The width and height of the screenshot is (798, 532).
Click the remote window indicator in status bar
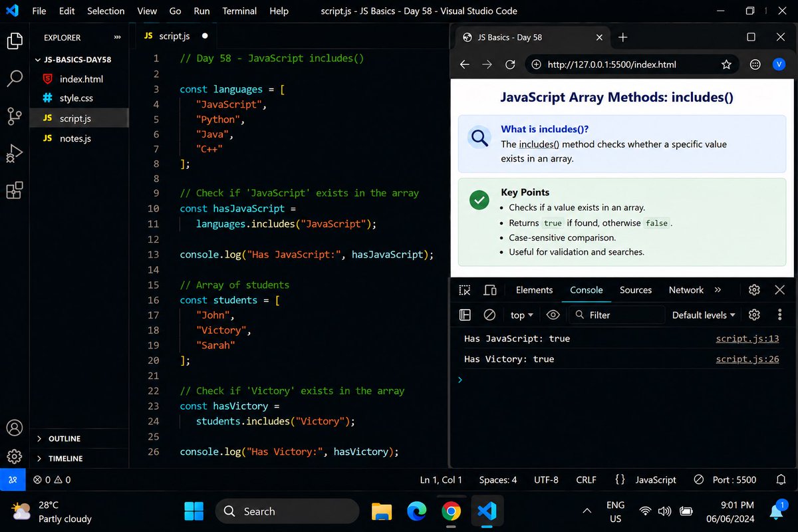click(13, 479)
